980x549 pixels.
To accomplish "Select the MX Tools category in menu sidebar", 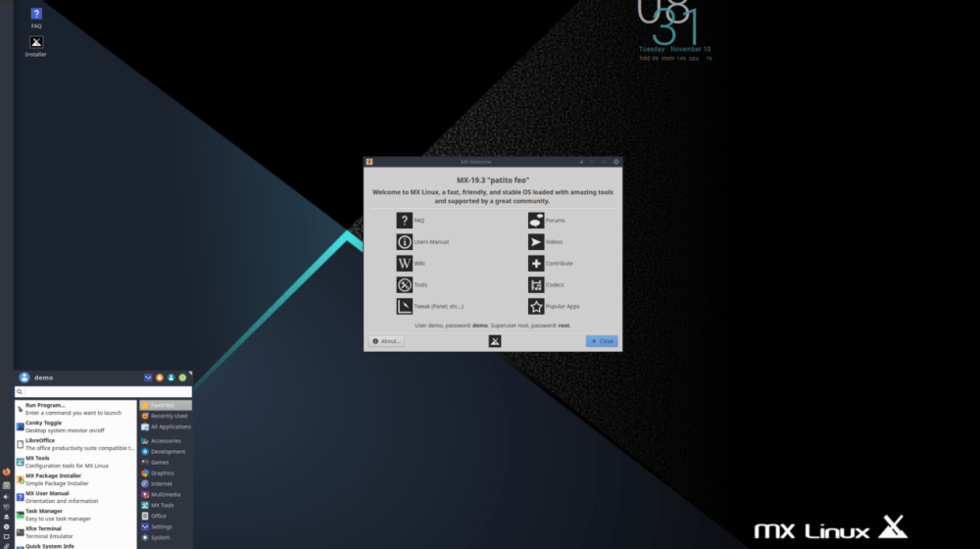I will 166,505.
